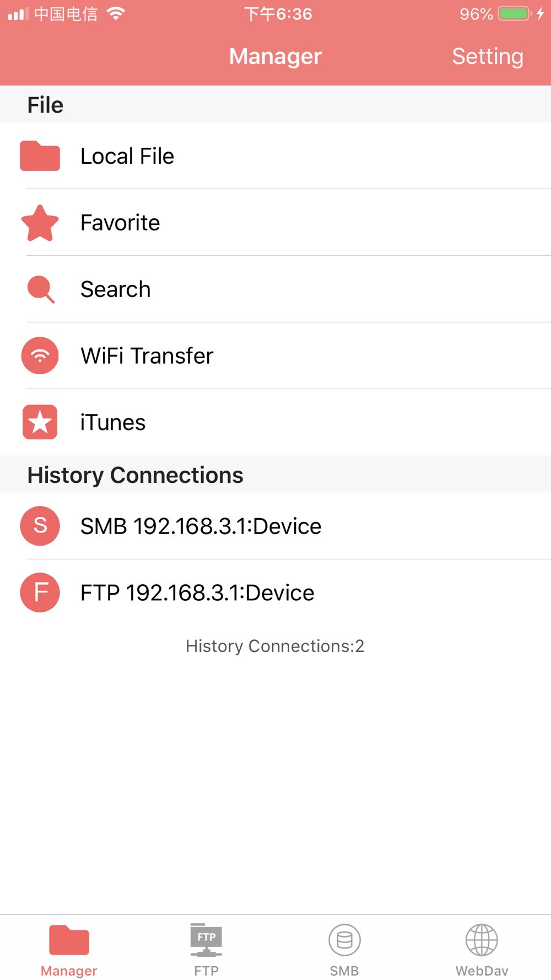Select the Search magnifier icon
This screenshot has height=980, width=551.
pyautogui.click(x=41, y=289)
